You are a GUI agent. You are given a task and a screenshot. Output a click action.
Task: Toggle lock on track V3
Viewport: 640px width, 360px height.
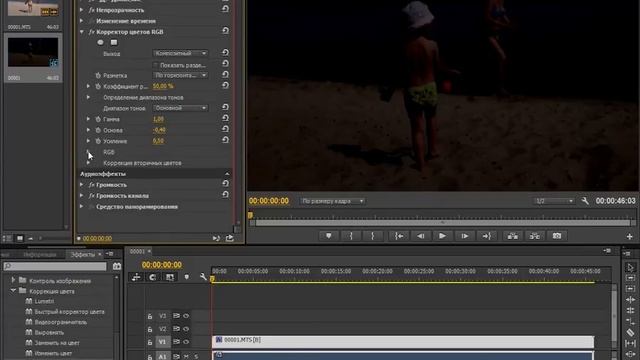click(150, 316)
